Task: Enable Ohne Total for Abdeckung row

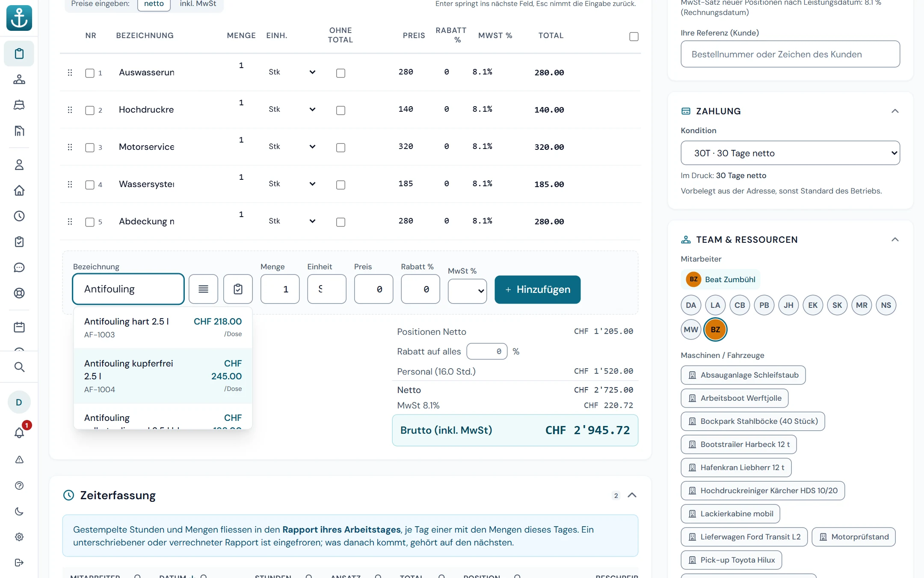Action: pyautogui.click(x=341, y=222)
